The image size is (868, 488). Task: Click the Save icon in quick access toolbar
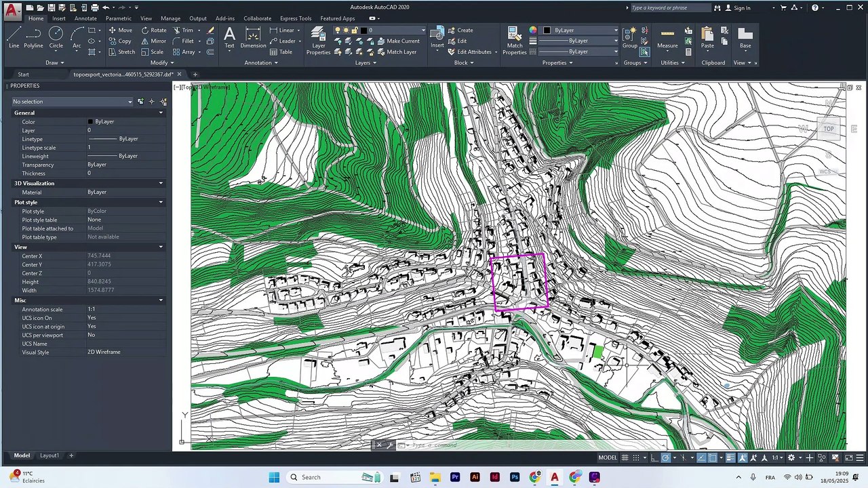pyautogui.click(x=52, y=7)
